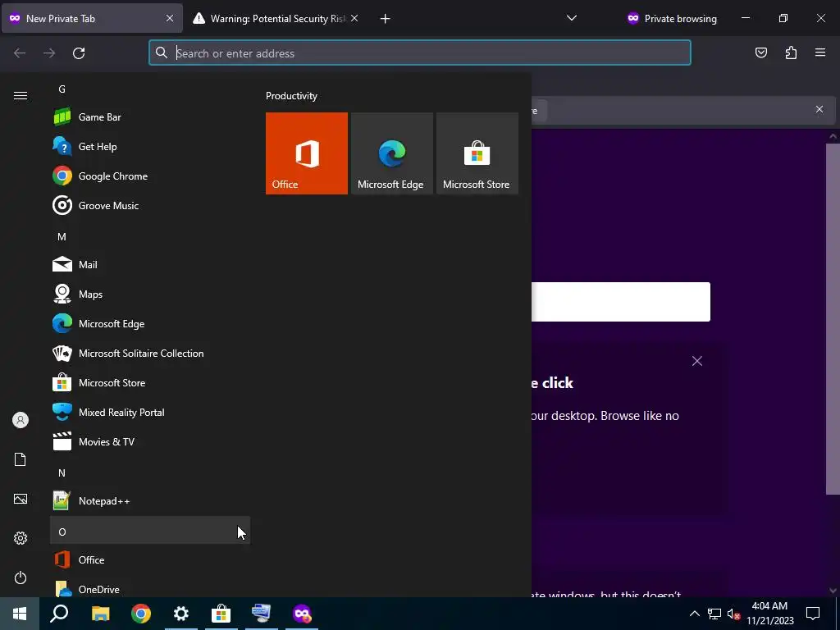
Task: Dismiss the notification bar in Firefox
Action: click(819, 109)
